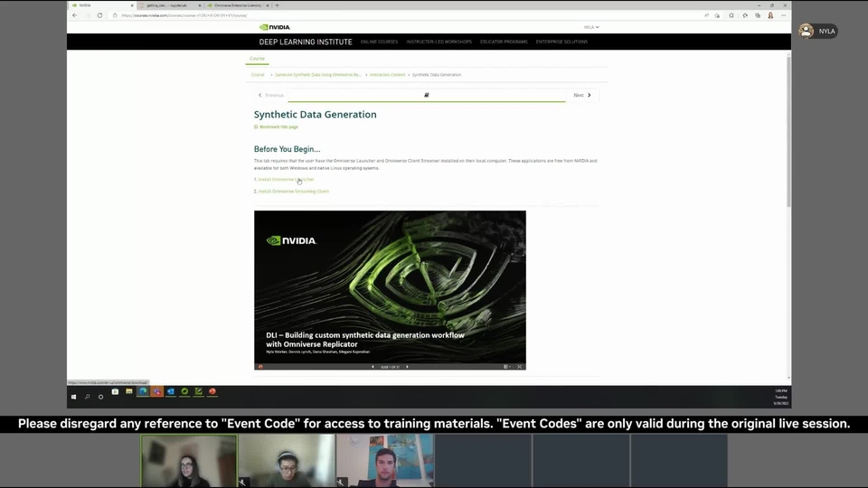Open the green square app on taskbar

[198, 391]
